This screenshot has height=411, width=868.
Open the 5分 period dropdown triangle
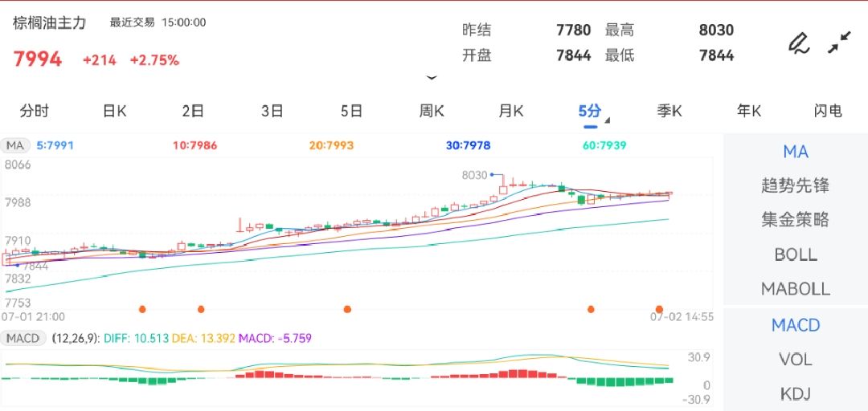point(608,120)
